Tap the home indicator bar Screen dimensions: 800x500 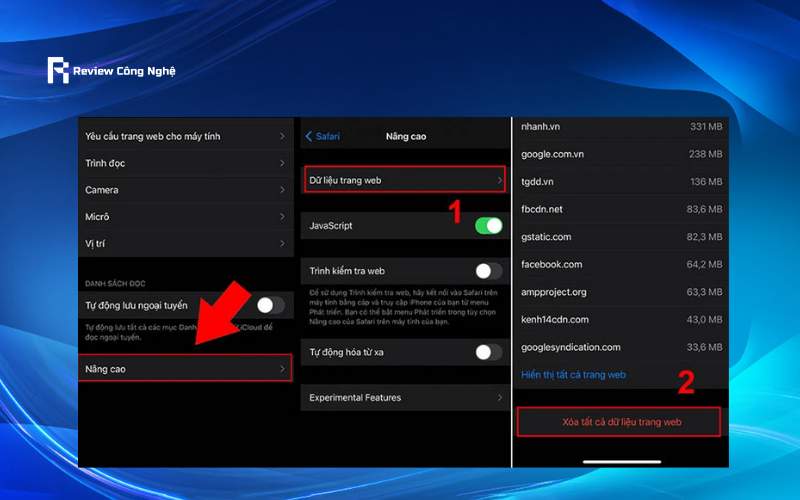click(x=622, y=462)
